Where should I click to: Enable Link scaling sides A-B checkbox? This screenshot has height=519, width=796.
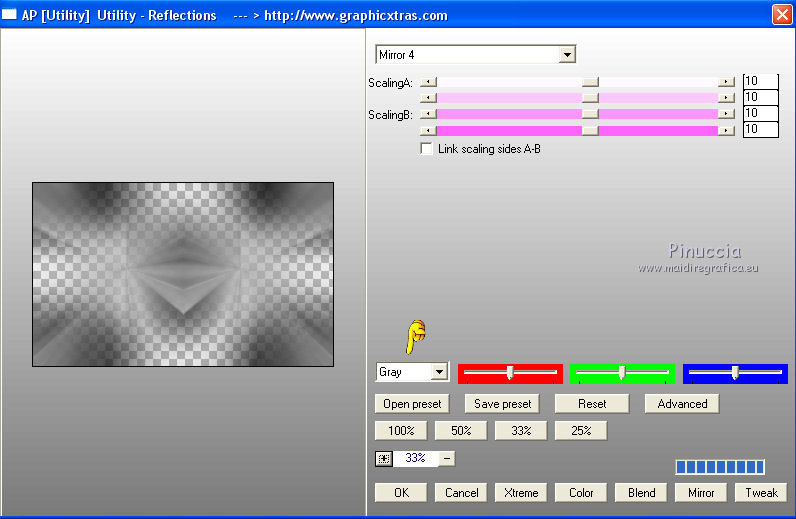click(x=426, y=149)
